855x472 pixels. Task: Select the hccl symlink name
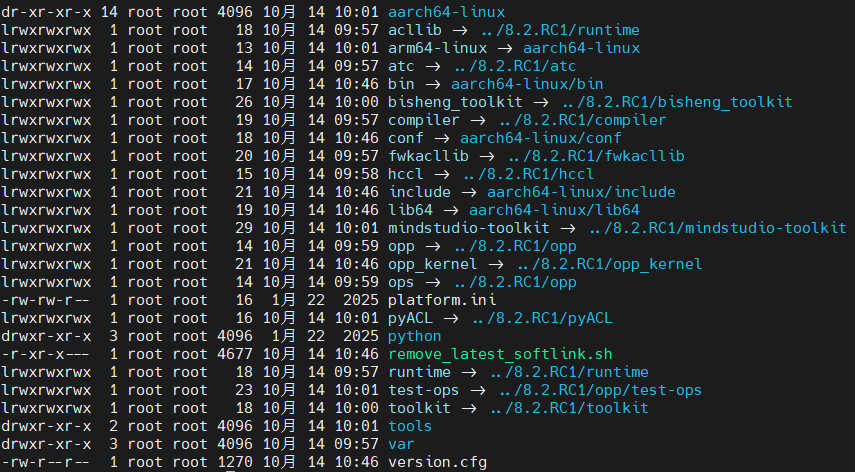tap(405, 174)
